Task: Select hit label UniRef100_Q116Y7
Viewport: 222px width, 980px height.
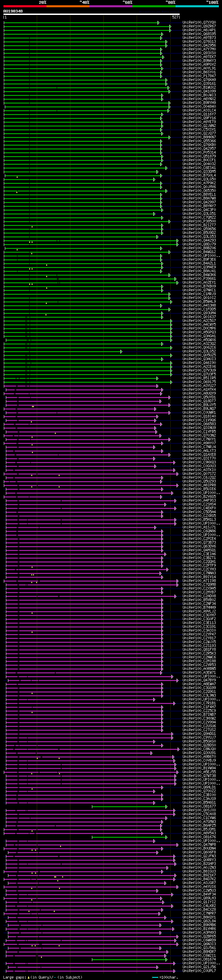Action: coord(199,114)
